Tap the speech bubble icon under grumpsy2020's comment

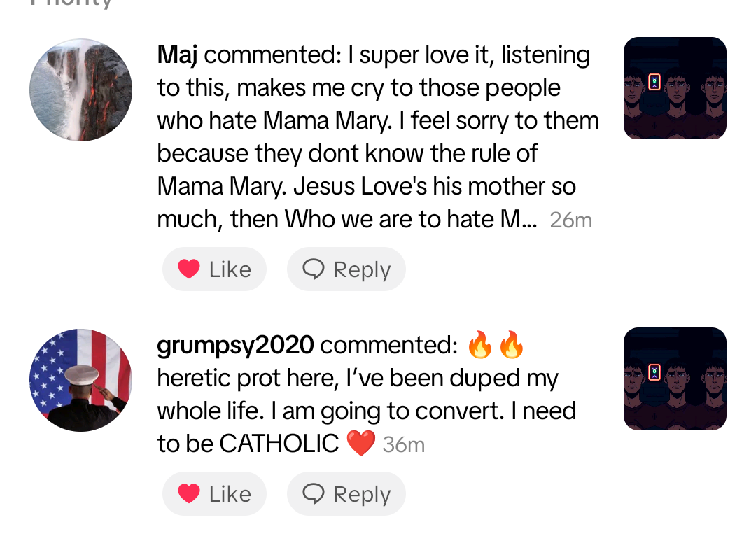coord(313,494)
